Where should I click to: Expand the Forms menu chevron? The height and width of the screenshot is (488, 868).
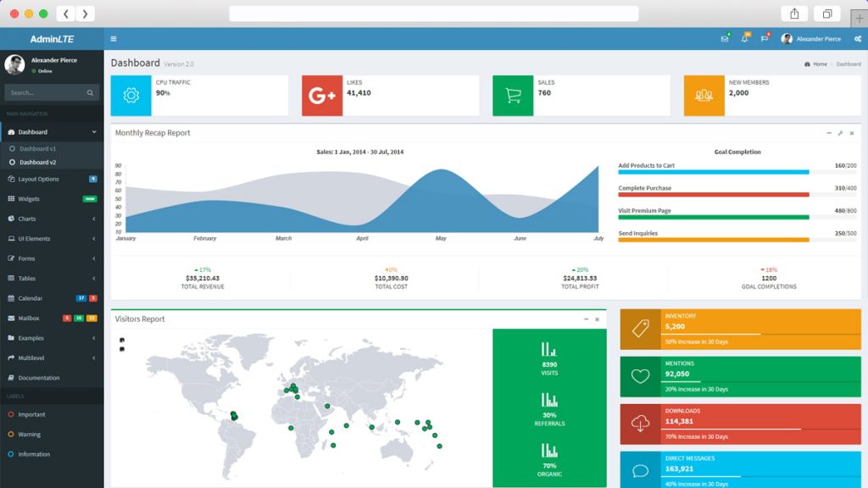[94, 259]
